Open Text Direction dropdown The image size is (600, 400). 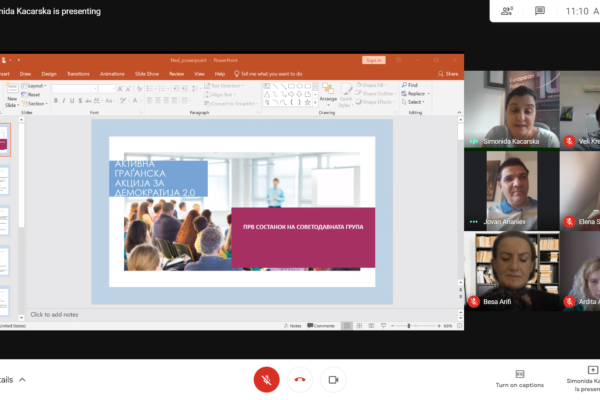225,86
